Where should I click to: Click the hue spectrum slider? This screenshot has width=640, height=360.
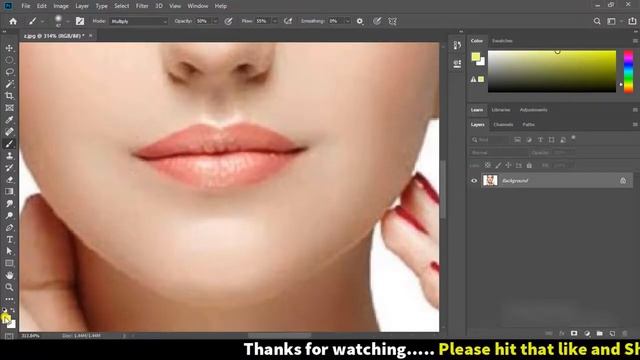pyautogui.click(x=629, y=71)
